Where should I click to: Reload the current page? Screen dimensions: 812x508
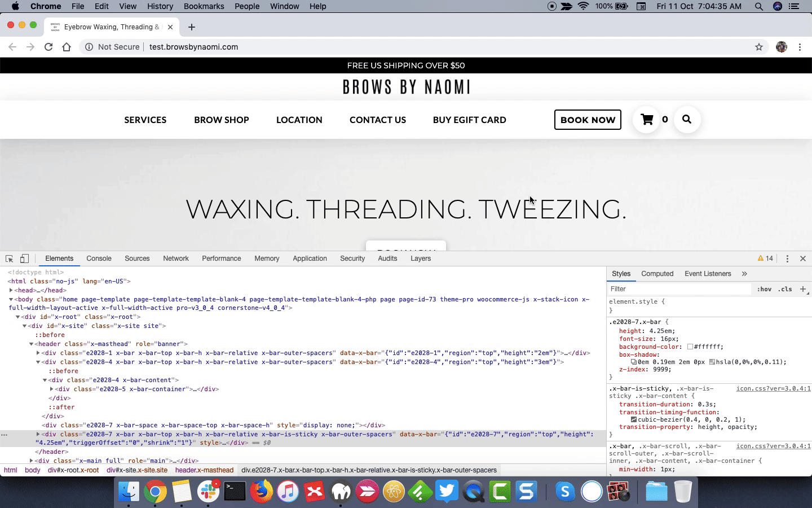click(48, 47)
